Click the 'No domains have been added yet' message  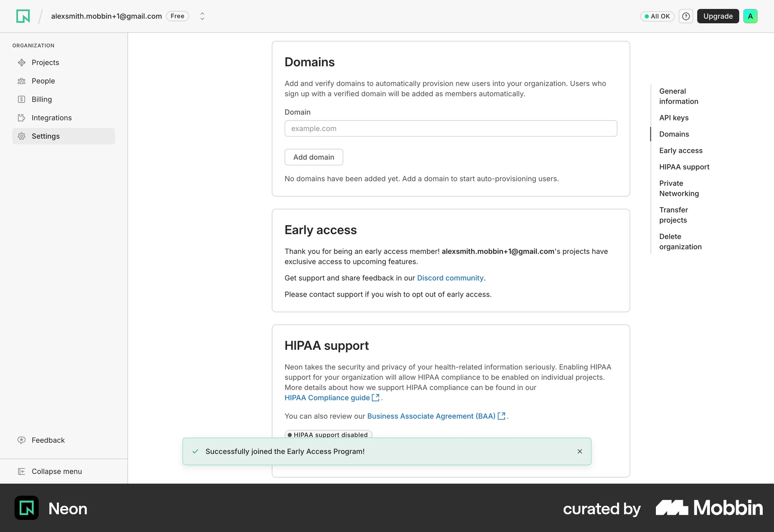point(422,179)
